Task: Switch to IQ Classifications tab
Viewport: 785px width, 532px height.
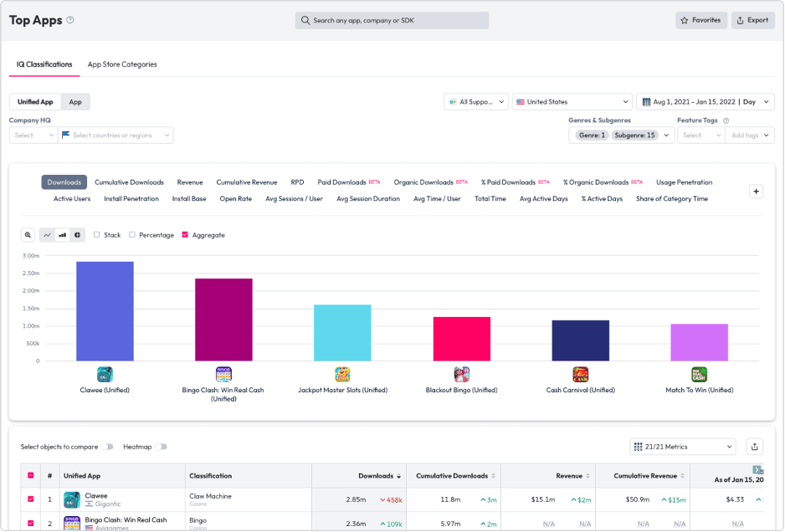Action: click(x=44, y=64)
